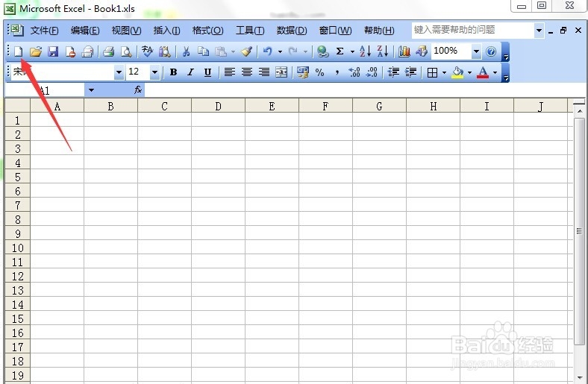
Task: Click the help question input box
Action: tap(473, 31)
